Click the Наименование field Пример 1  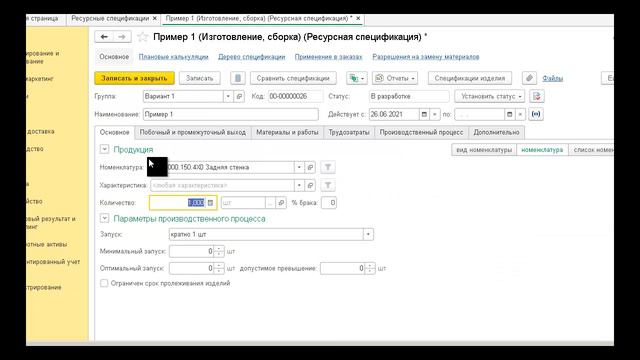(x=231, y=114)
